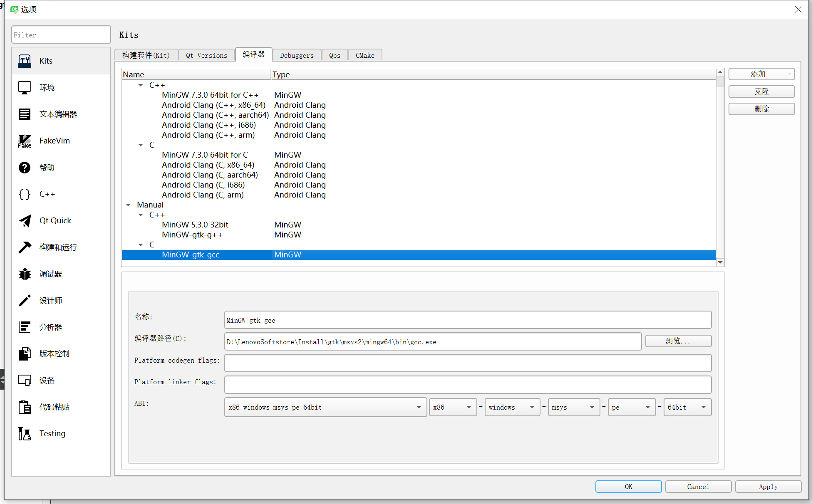813x504 pixels.
Task: Click the 浏览... browse button
Action: (x=678, y=341)
